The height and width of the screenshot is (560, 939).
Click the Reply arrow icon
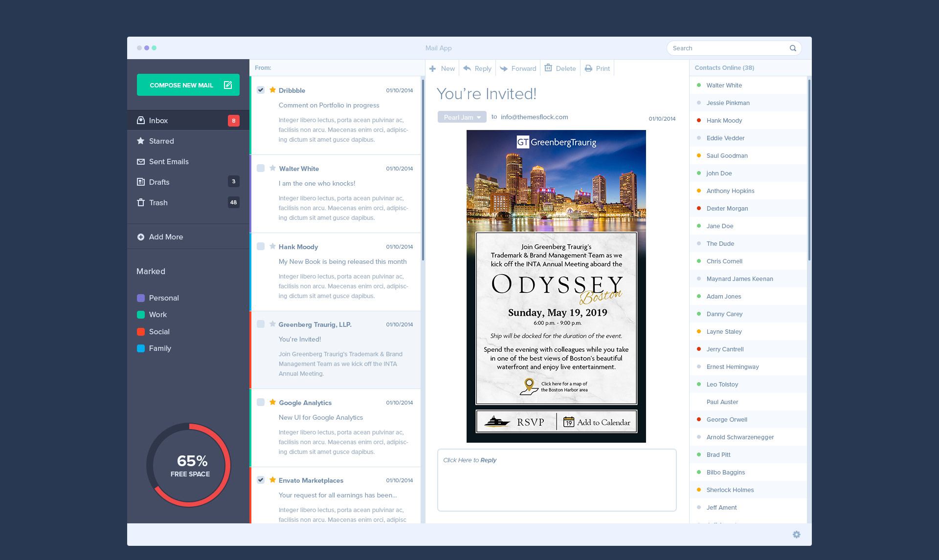click(467, 68)
